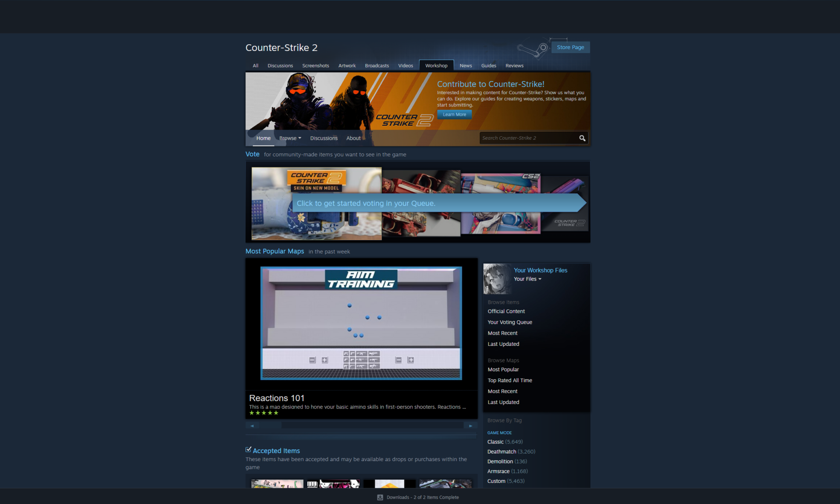Viewport: 840px width, 504px height.
Task: Open the Guides tab
Action: tap(488, 66)
